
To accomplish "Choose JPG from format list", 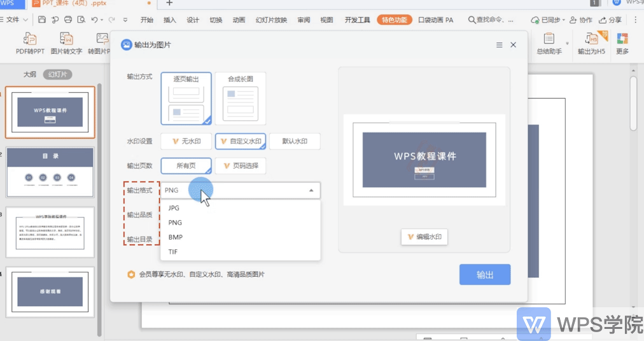I will [x=241, y=208].
